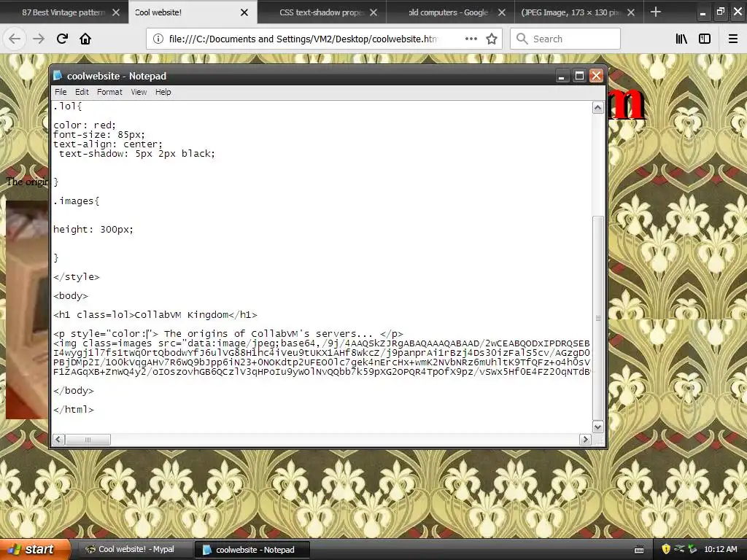
Task: Click the browser Search box
Action: (x=565, y=39)
